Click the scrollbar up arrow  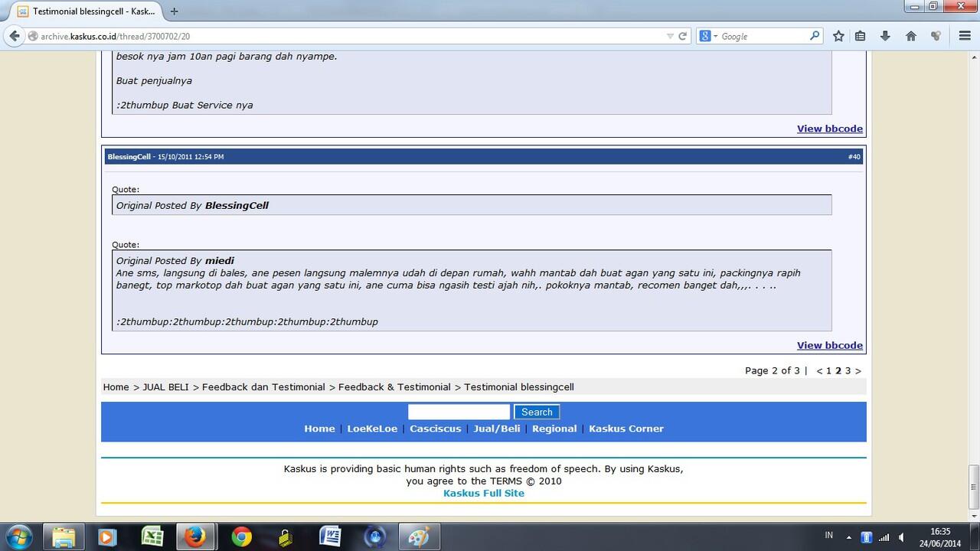coord(974,56)
